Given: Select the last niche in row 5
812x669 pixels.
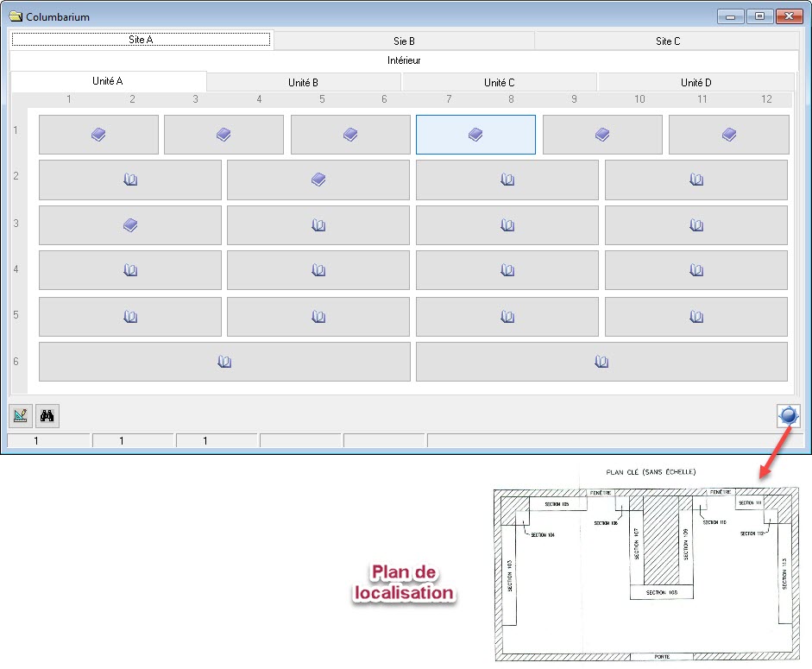Looking at the screenshot, I should pos(696,317).
